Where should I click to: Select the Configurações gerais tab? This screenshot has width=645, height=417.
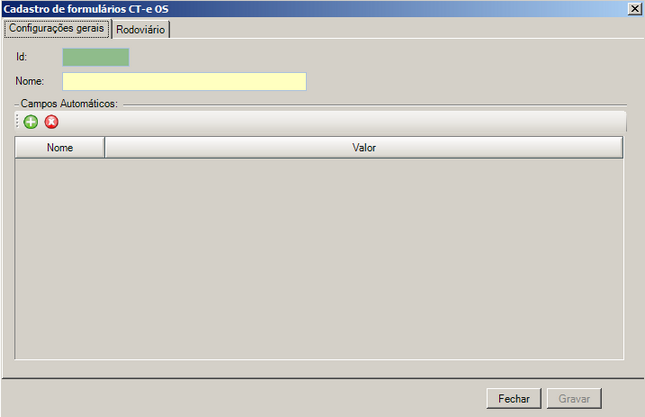click(57, 28)
